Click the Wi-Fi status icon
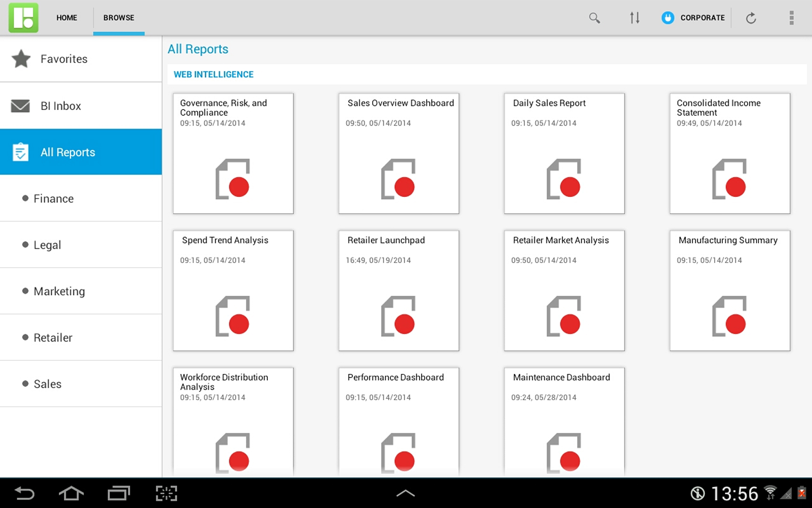This screenshot has height=508, width=812. pos(770,492)
